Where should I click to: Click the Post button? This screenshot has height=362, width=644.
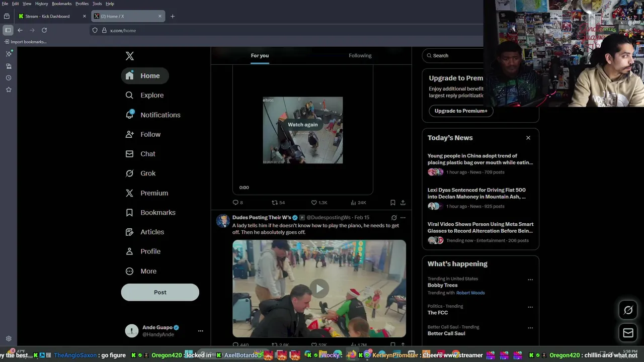click(160, 292)
